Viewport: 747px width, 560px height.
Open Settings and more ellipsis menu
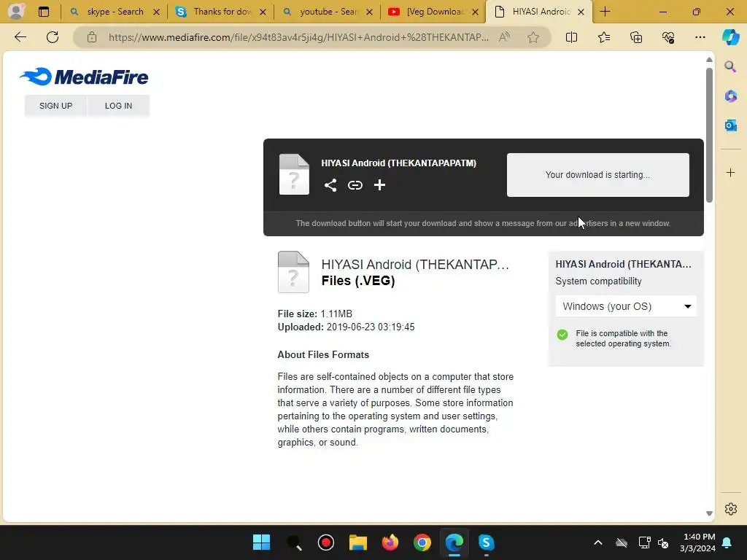coord(700,37)
